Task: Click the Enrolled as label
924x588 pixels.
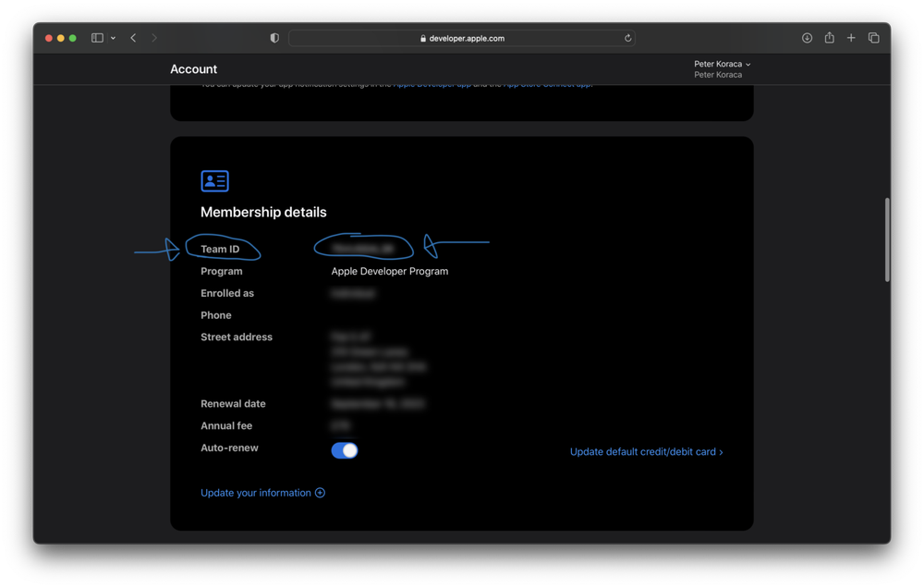Action: (x=227, y=293)
